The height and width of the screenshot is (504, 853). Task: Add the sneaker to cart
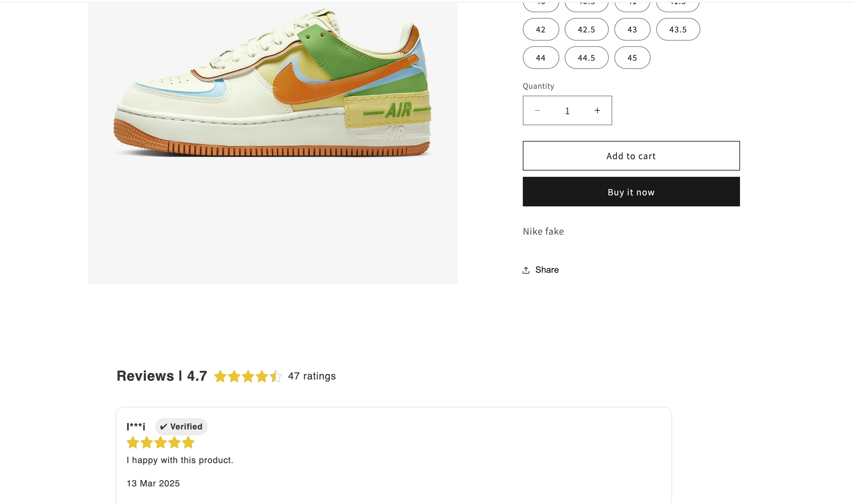click(x=631, y=156)
